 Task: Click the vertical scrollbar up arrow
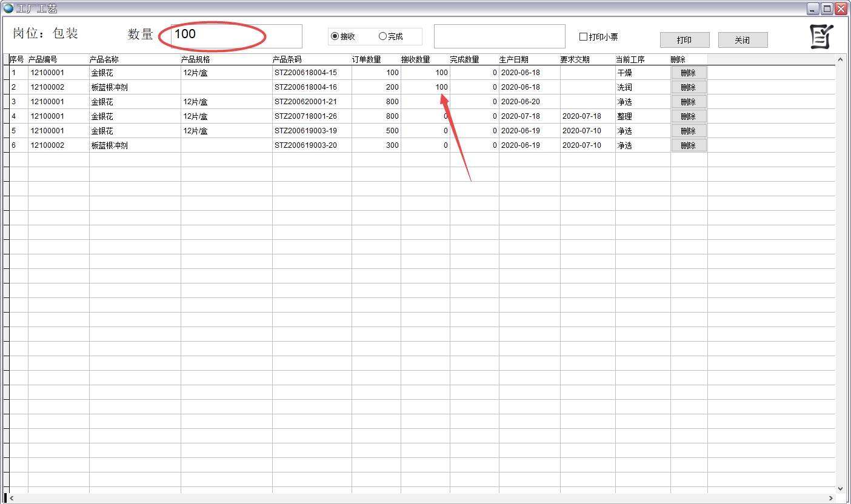[840, 59]
